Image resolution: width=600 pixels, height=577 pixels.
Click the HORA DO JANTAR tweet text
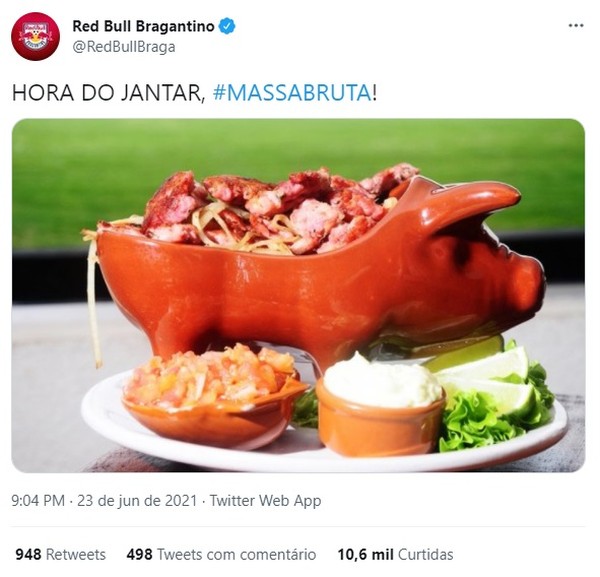(x=109, y=93)
